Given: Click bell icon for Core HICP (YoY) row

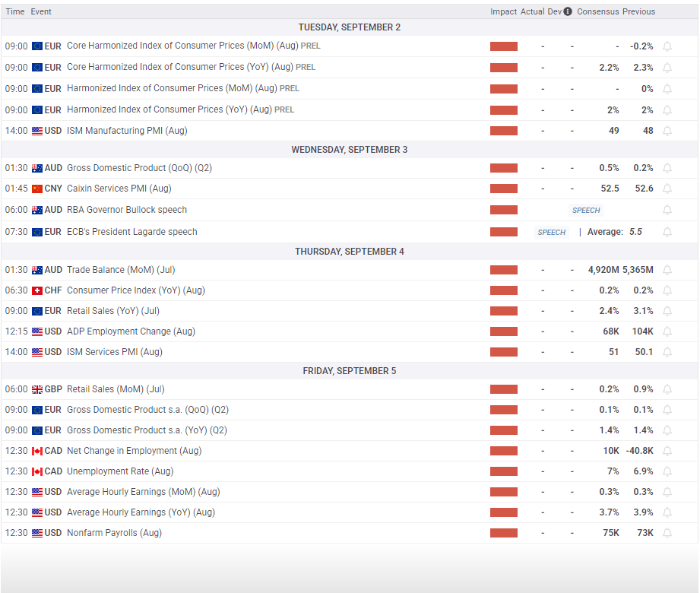Looking at the screenshot, I should (x=667, y=68).
